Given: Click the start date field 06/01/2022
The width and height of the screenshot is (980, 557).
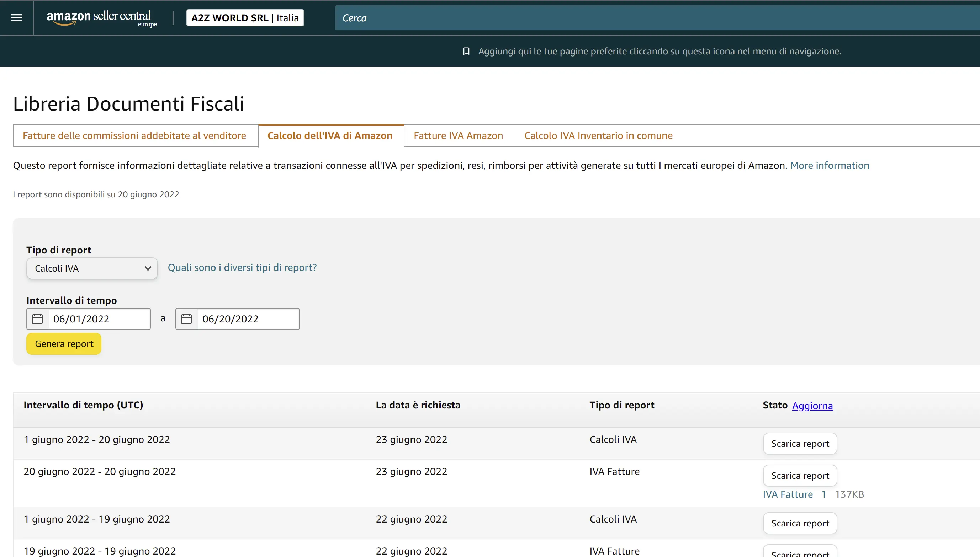Looking at the screenshot, I should tap(99, 319).
